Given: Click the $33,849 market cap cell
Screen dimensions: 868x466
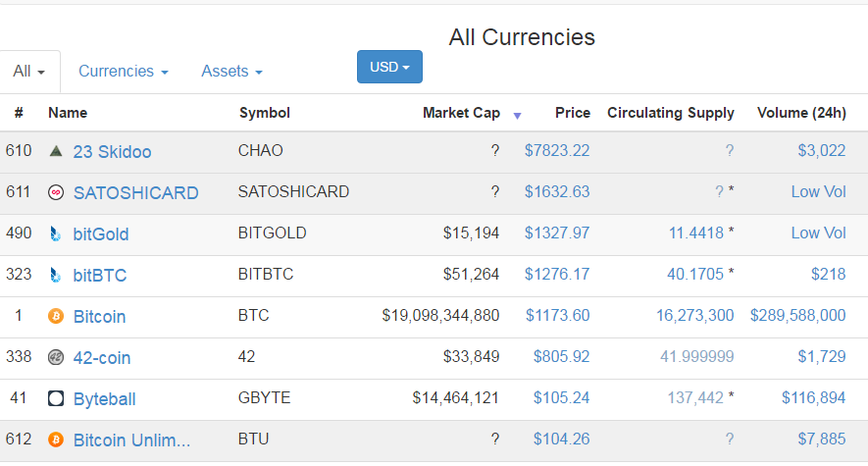Looking at the screenshot, I should tap(471, 356).
